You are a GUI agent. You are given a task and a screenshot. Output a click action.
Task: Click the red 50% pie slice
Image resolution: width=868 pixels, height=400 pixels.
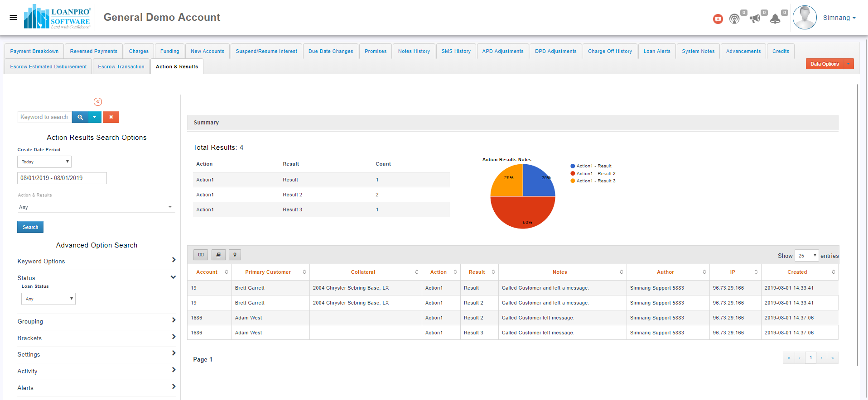523,213
